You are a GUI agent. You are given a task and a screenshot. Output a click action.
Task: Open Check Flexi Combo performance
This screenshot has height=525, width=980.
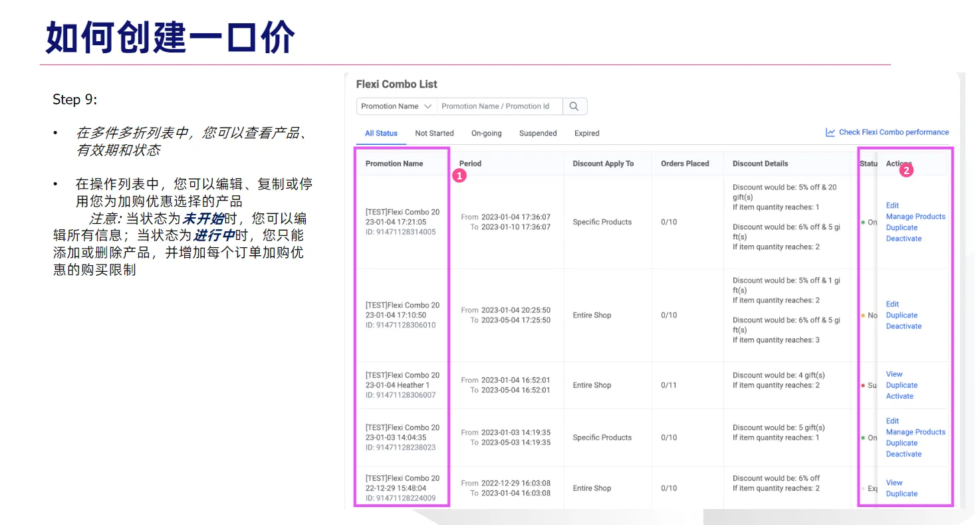[x=893, y=132]
